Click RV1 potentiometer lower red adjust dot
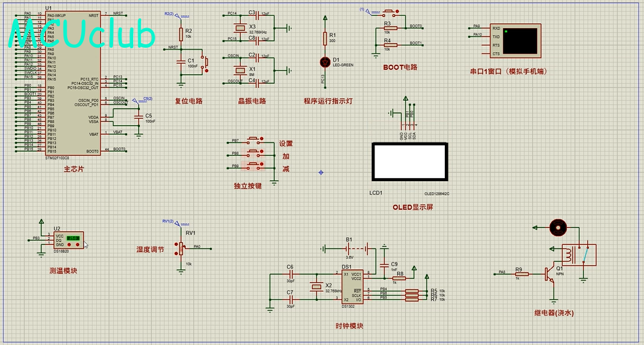 (176, 252)
